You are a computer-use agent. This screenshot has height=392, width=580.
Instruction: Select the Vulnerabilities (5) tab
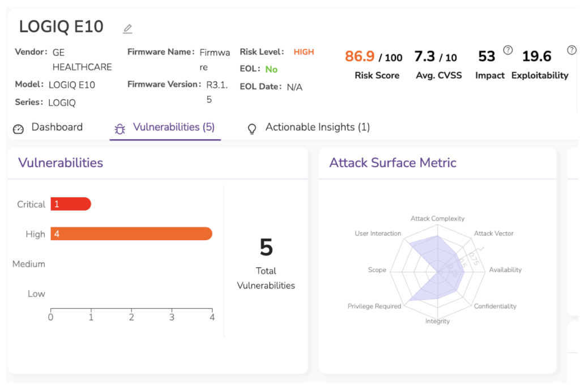click(165, 127)
